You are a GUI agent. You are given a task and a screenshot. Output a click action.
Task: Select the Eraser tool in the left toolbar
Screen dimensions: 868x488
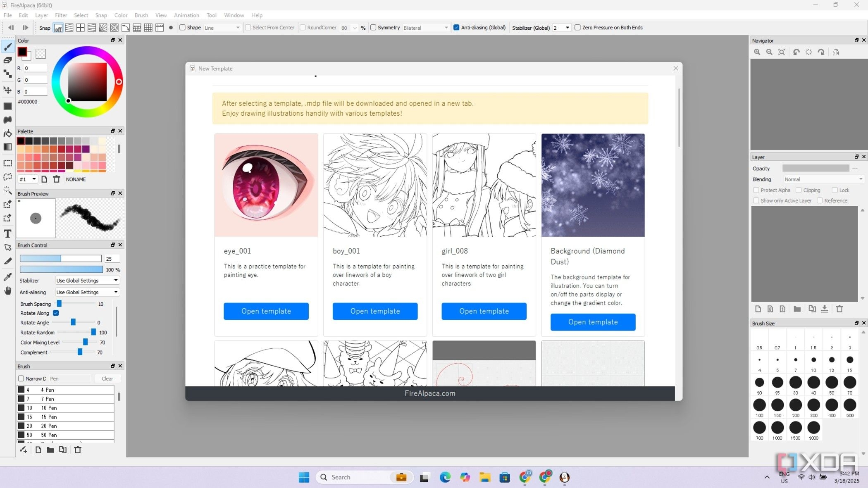tap(7, 60)
